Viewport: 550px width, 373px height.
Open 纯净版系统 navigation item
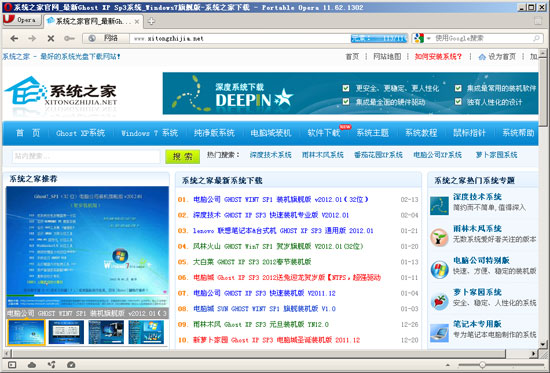(214, 133)
